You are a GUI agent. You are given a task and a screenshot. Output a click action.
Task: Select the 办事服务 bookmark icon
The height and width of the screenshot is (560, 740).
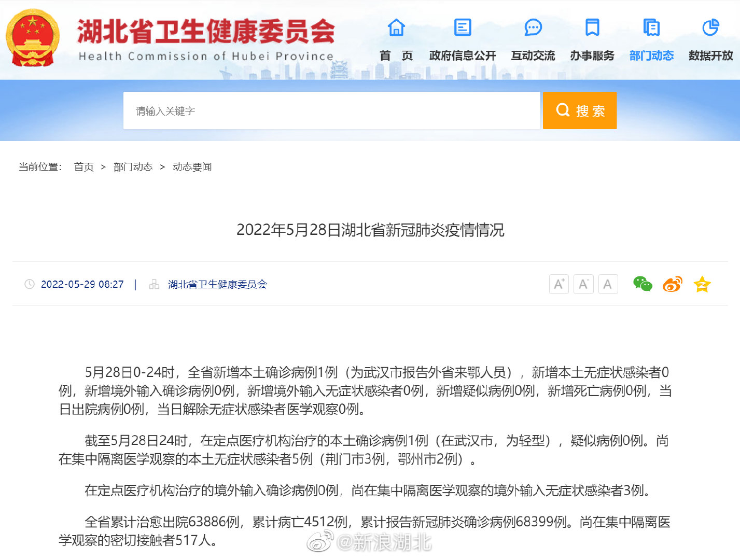click(591, 28)
